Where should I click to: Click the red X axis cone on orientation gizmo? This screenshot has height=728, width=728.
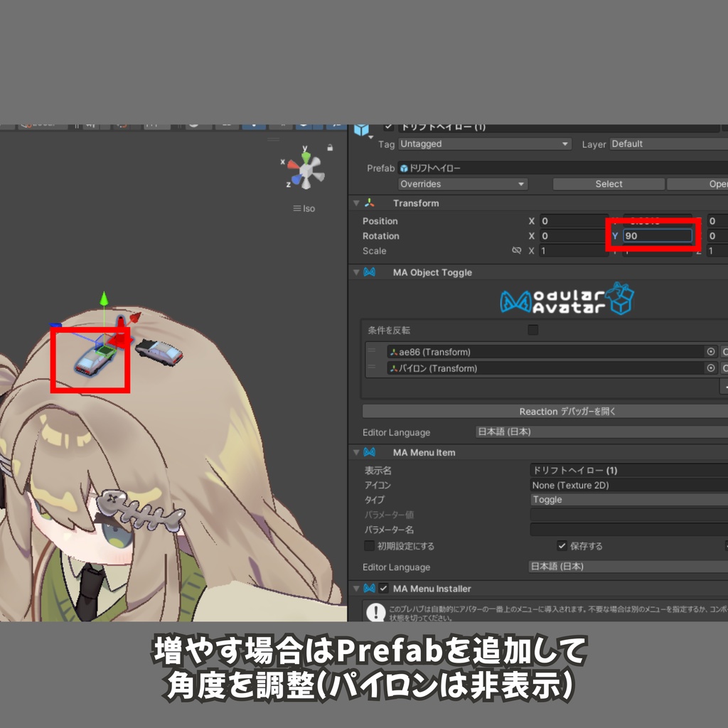click(293, 164)
